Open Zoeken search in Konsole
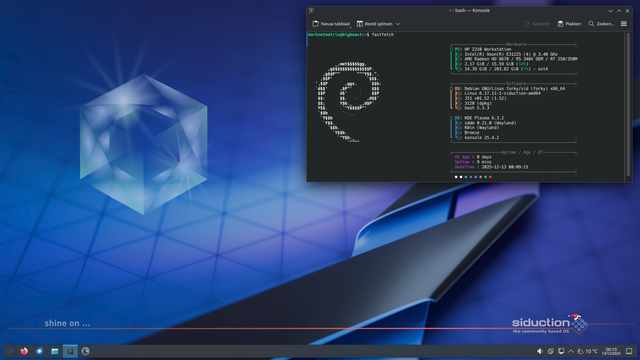The width and height of the screenshot is (640, 360). point(601,24)
